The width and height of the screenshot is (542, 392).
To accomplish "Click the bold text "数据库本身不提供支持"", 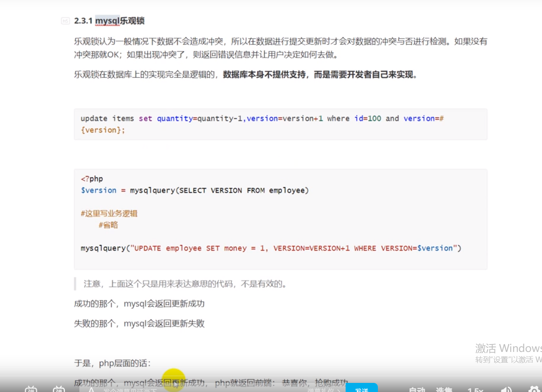I will pyautogui.click(x=265, y=75).
